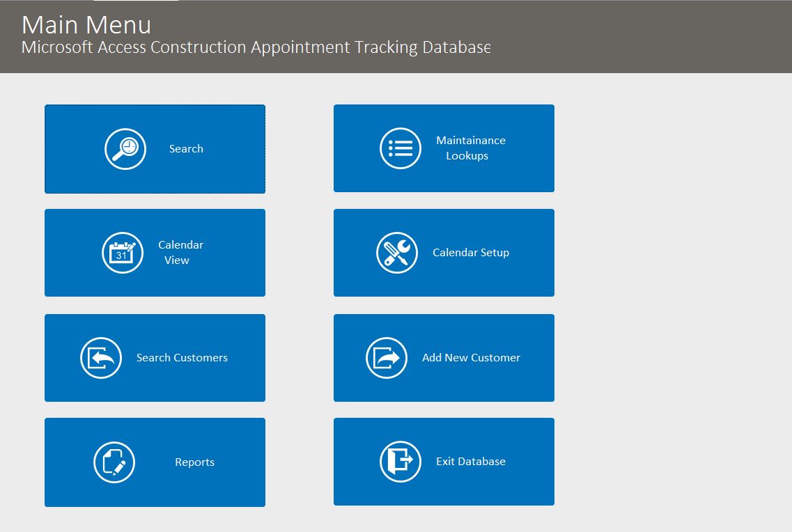792x532 pixels.
Task: Open Calendar View via its text label
Action: pos(181,252)
